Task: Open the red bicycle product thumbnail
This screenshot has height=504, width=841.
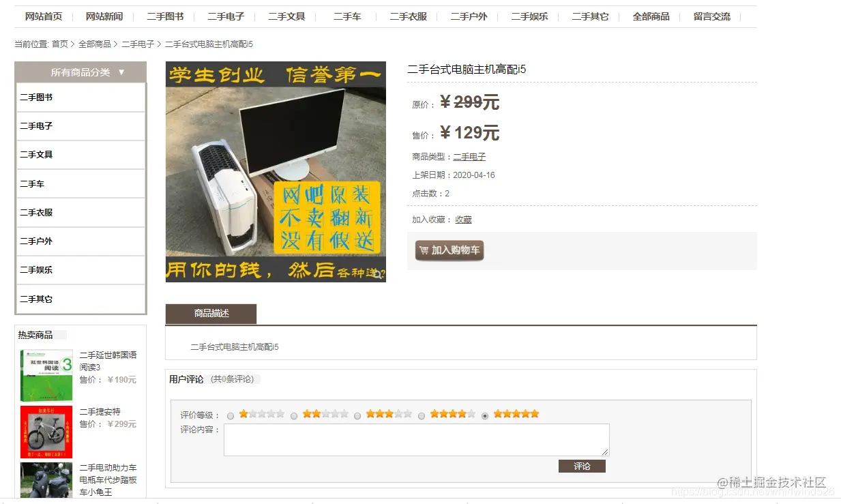Action: point(46,432)
